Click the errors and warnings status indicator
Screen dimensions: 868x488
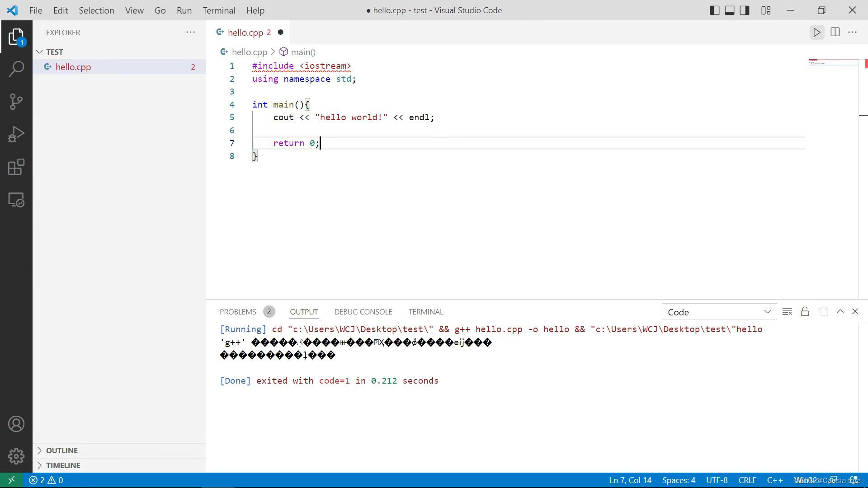(x=46, y=480)
